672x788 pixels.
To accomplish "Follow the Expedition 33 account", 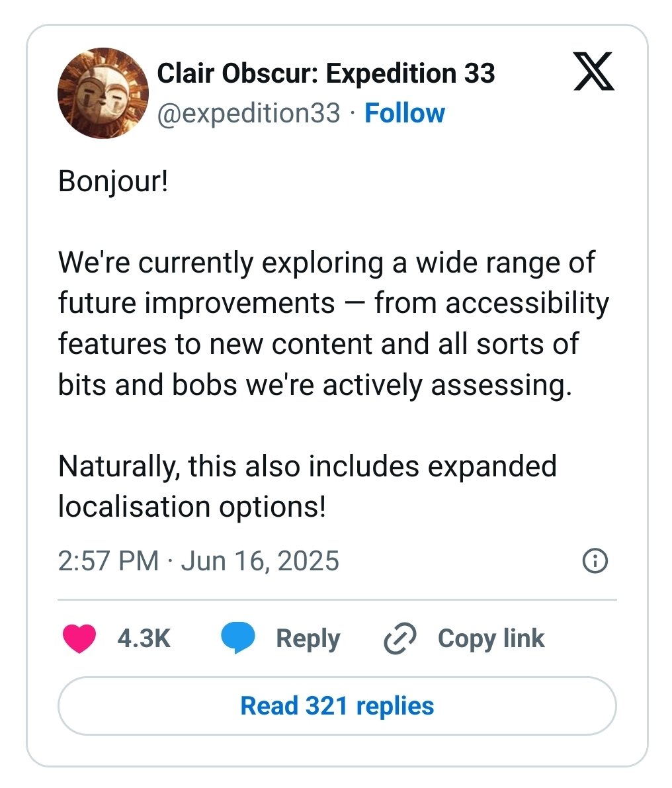I will (x=405, y=113).
